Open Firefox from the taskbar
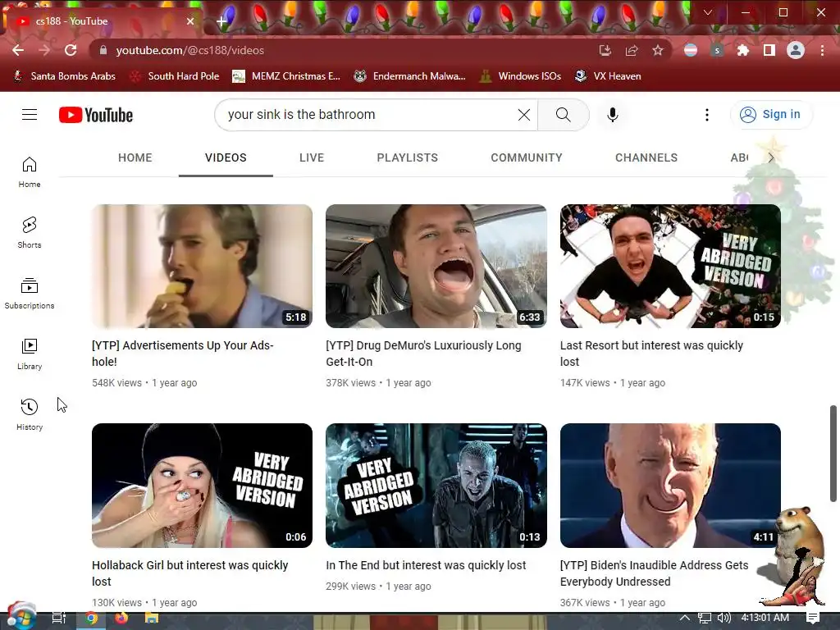 coord(121,618)
